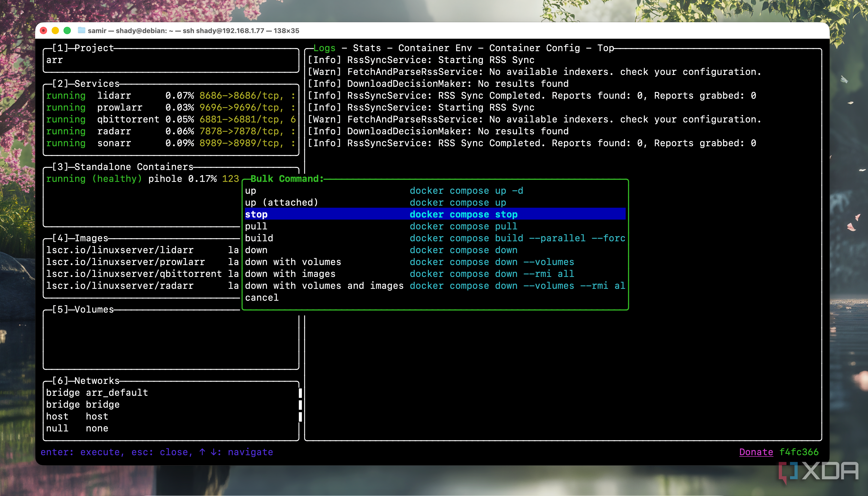Select the arr_default bridge network
The height and width of the screenshot is (496, 868).
coord(117,392)
